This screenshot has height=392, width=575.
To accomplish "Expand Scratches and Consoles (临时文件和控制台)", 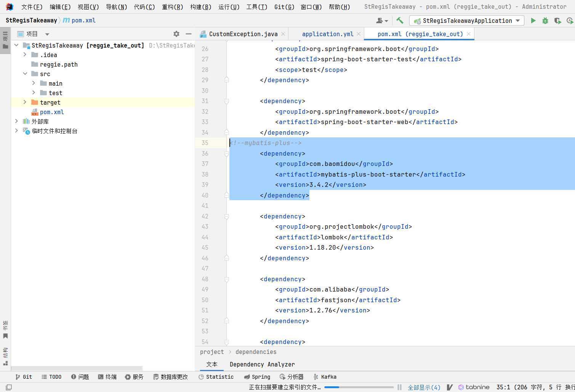I will [x=16, y=131].
